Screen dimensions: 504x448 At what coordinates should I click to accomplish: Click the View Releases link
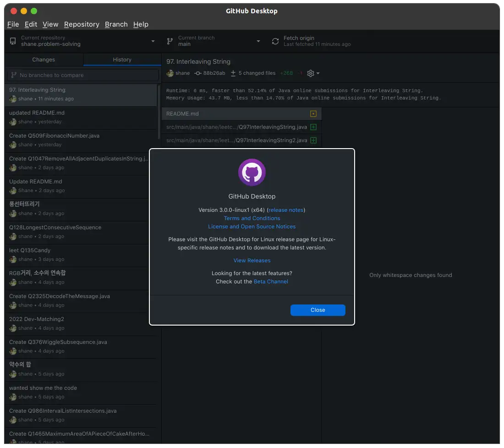pos(252,260)
